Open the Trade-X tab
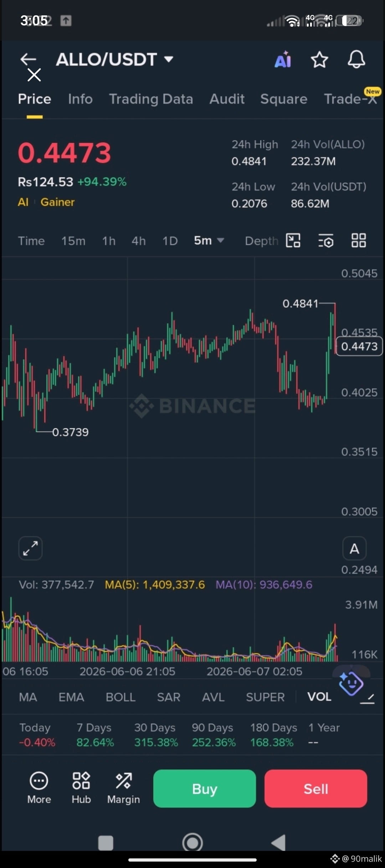The height and width of the screenshot is (868, 385). pos(350,99)
